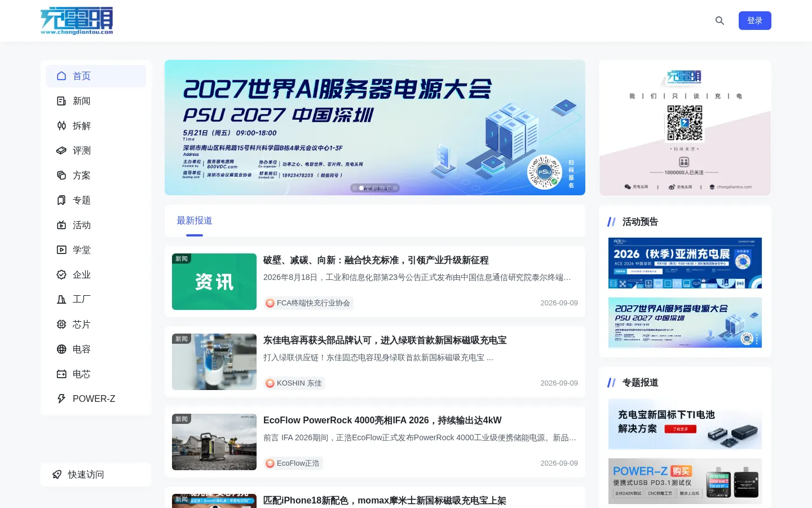Viewport: 812px width, 508px height.
Task: Open the QR code promo image 我们只谈充电
Action: pyautogui.click(x=685, y=128)
